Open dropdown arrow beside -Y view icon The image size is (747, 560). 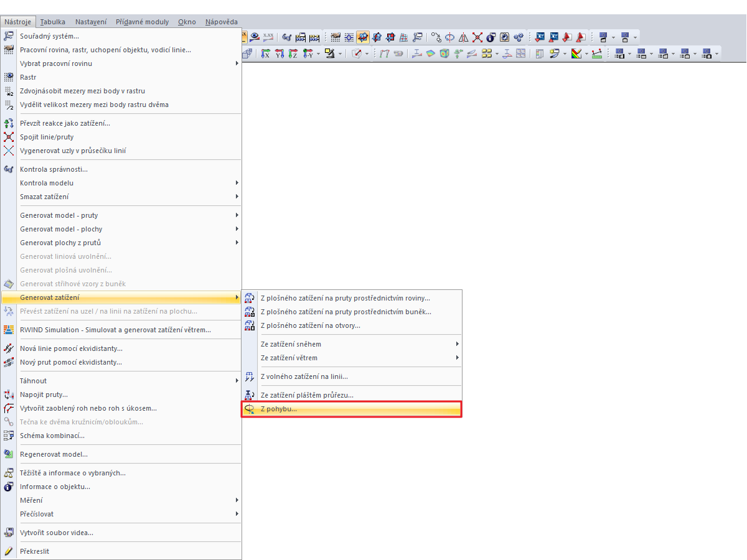(x=318, y=54)
